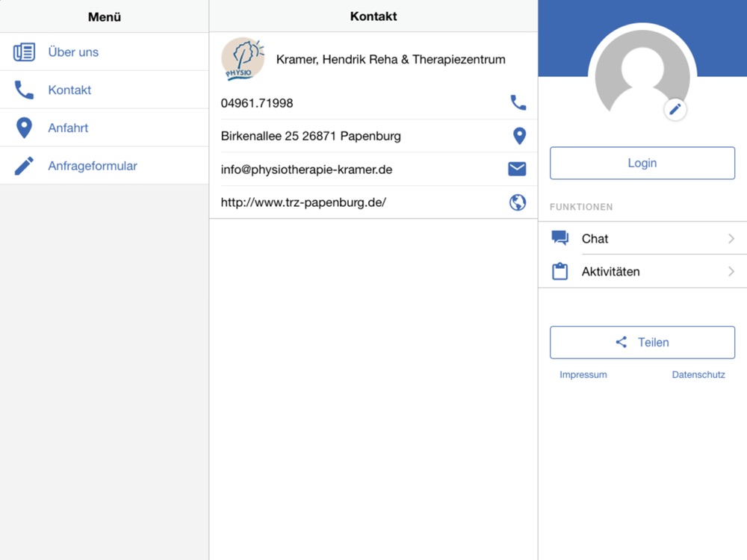Click the Login button
This screenshot has width=747, height=560.
tap(642, 163)
